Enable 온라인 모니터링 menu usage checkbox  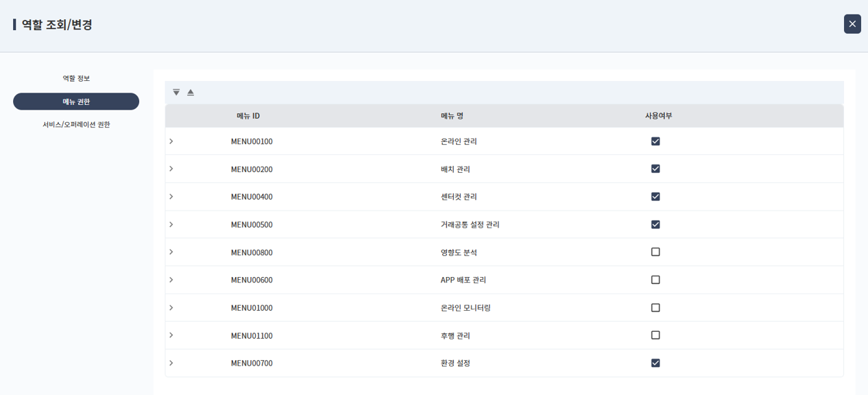pyautogui.click(x=655, y=308)
